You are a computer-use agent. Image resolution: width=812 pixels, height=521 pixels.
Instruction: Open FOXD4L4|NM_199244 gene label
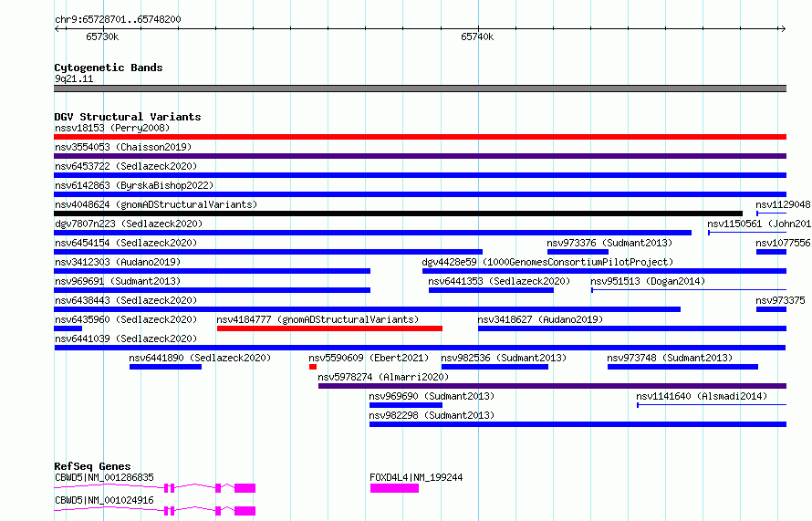point(416,477)
